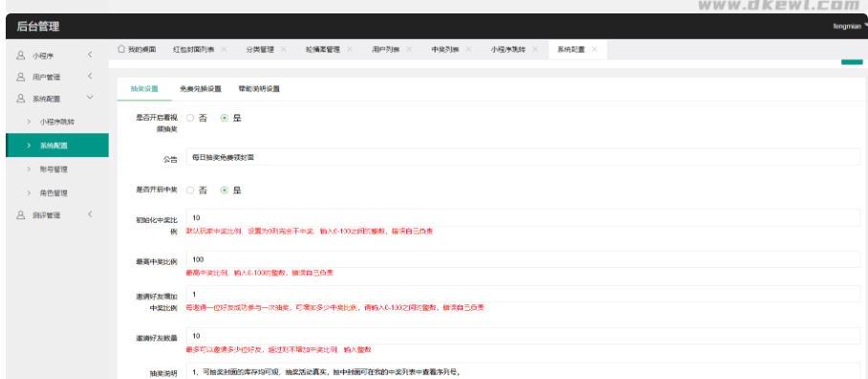Click the home icon on 我的桌面 tab
The width and height of the screenshot is (868, 379).
coord(120,49)
